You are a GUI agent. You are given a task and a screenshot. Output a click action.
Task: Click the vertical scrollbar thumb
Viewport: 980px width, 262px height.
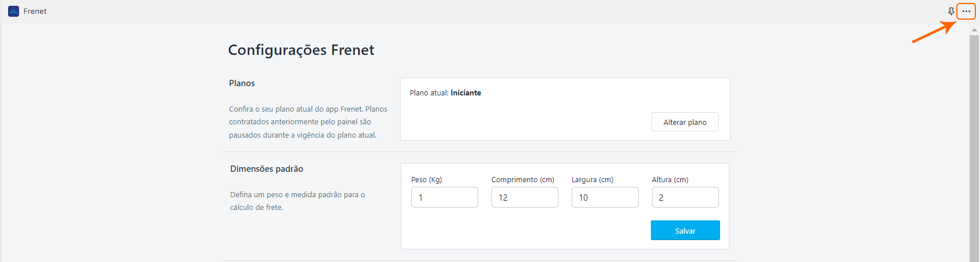pos(975,145)
